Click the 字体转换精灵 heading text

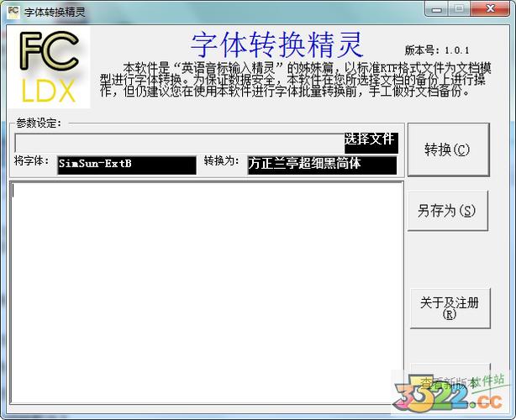coord(276,45)
